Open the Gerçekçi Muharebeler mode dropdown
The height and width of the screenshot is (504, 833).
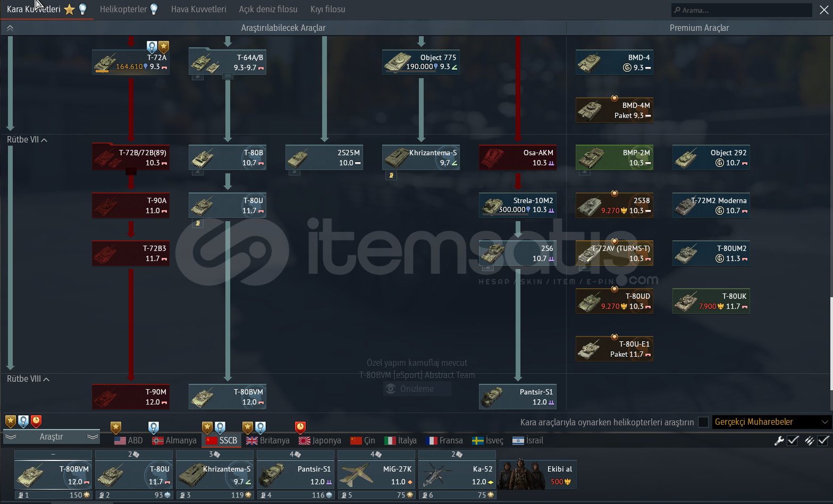771,422
